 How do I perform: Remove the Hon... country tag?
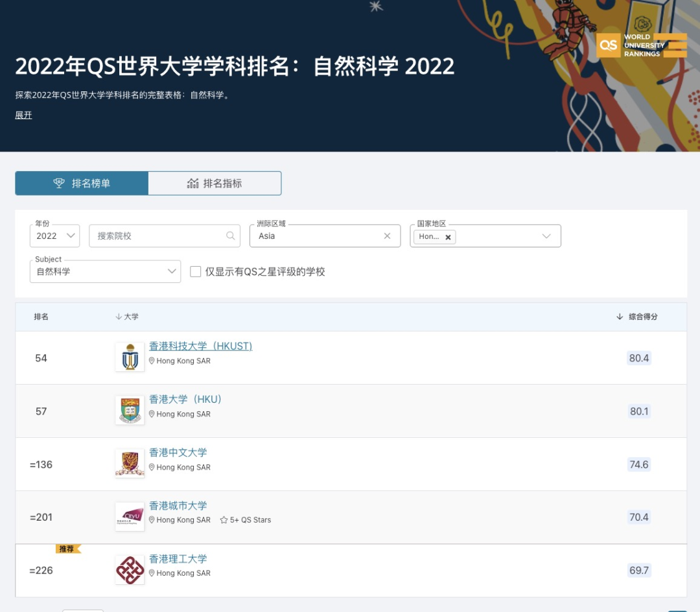[449, 237]
